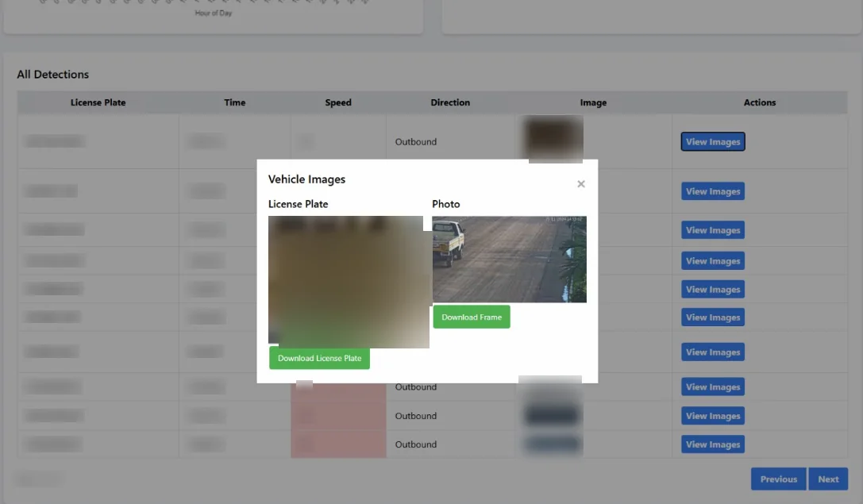Click the Photo label in the dialog
This screenshot has width=863, height=504.
446,204
